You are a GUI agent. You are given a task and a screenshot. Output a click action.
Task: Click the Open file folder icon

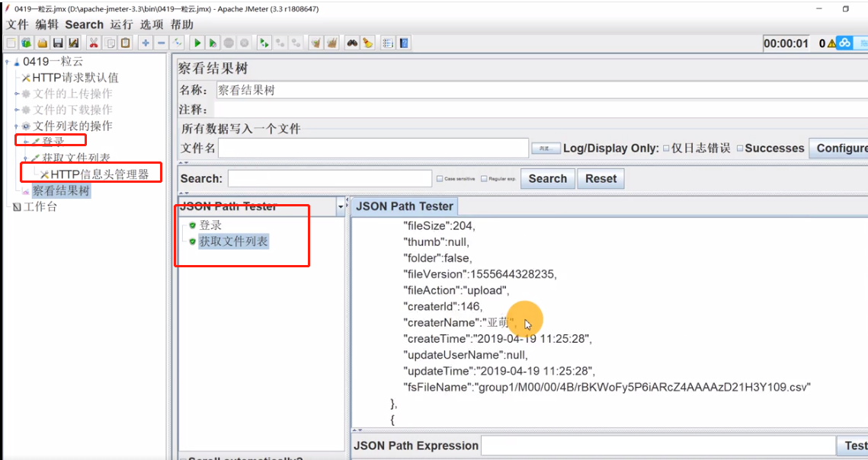tap(42, 43)
